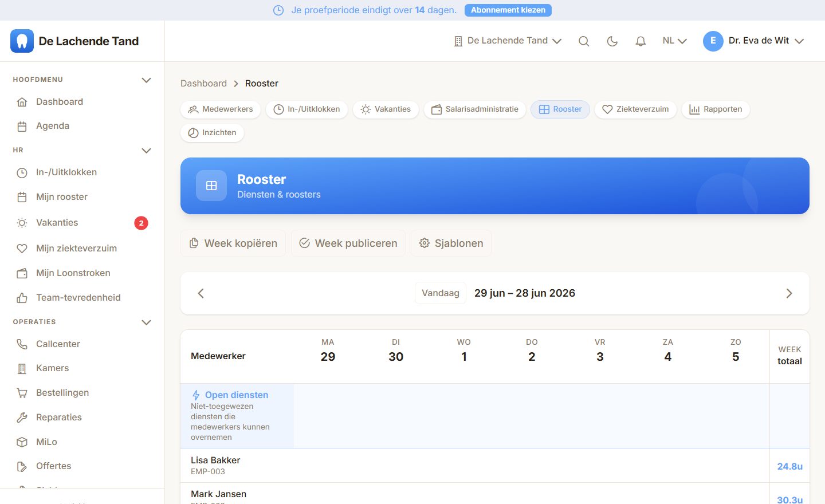
Task: Click Lisa Bakker week total 24.8u
Action: tap(789, 467)
